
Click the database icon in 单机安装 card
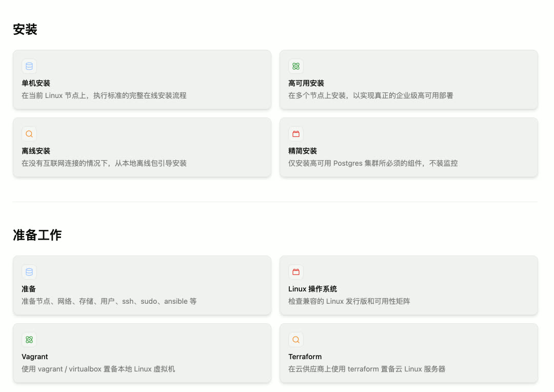tap(29, 66)
